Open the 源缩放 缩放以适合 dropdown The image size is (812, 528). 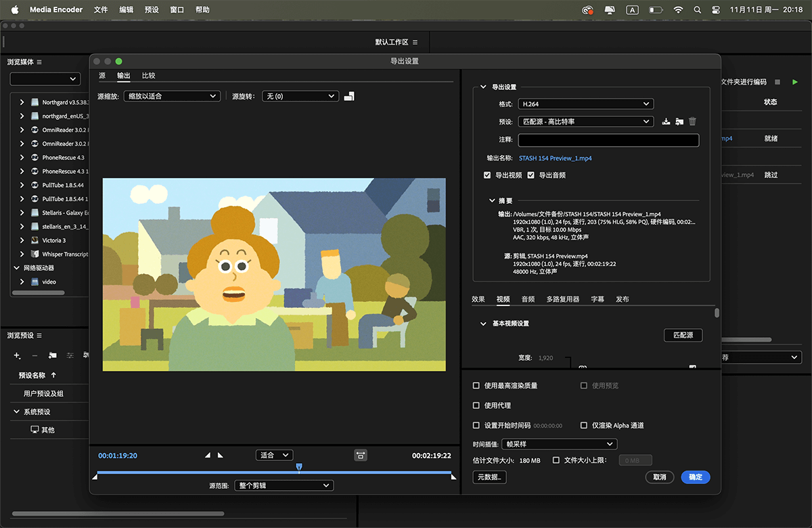coord(172,96)
